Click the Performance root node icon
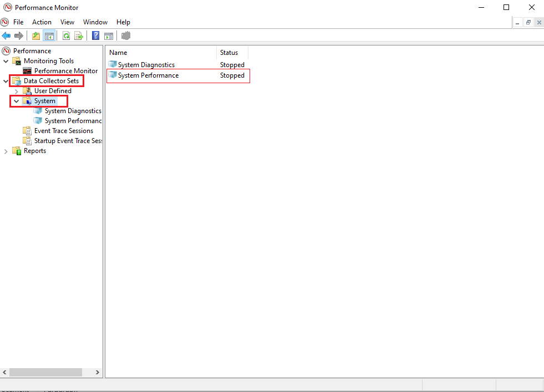Viewport: 544px width, 392px height. click(6, 51)
